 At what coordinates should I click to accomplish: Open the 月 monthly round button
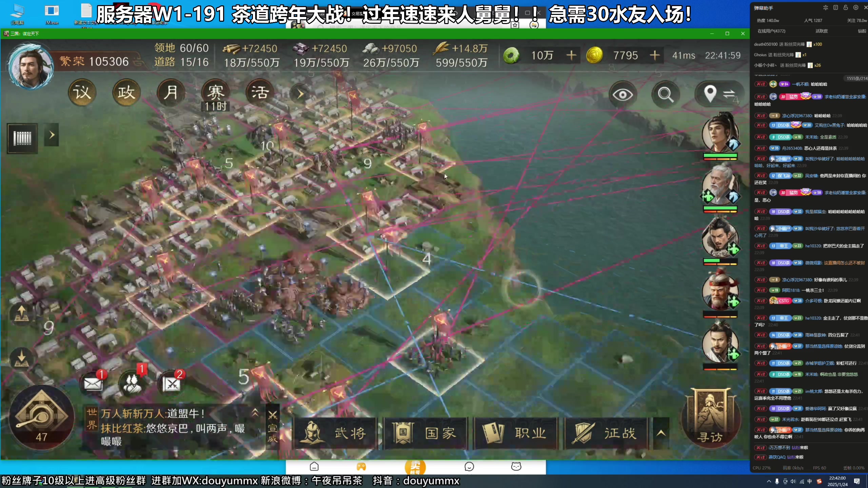tap(171, 93)
